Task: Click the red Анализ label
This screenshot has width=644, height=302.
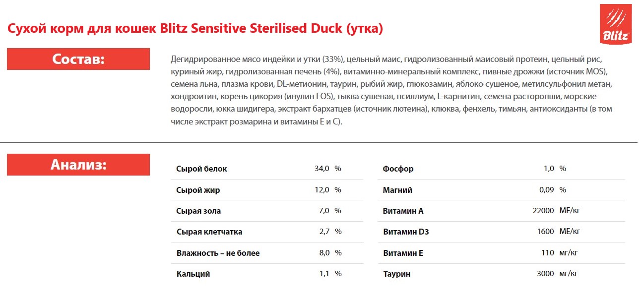Action: (78, 164)
